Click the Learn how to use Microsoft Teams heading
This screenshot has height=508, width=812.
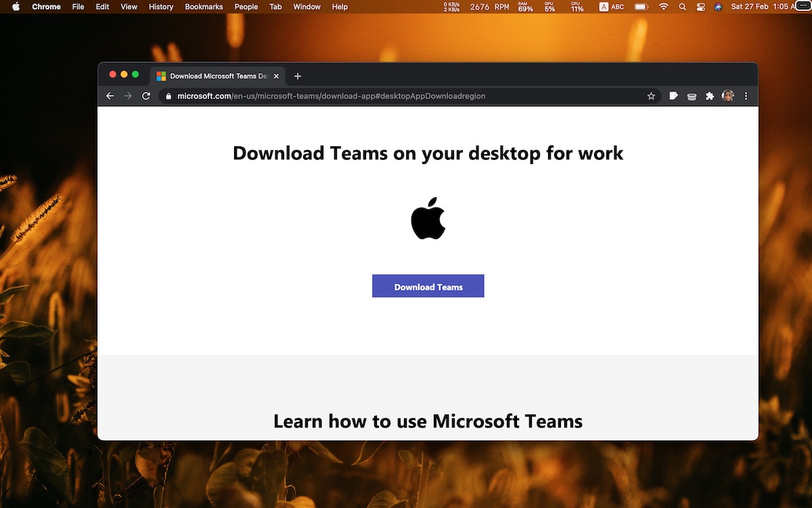tap(428, 421)
